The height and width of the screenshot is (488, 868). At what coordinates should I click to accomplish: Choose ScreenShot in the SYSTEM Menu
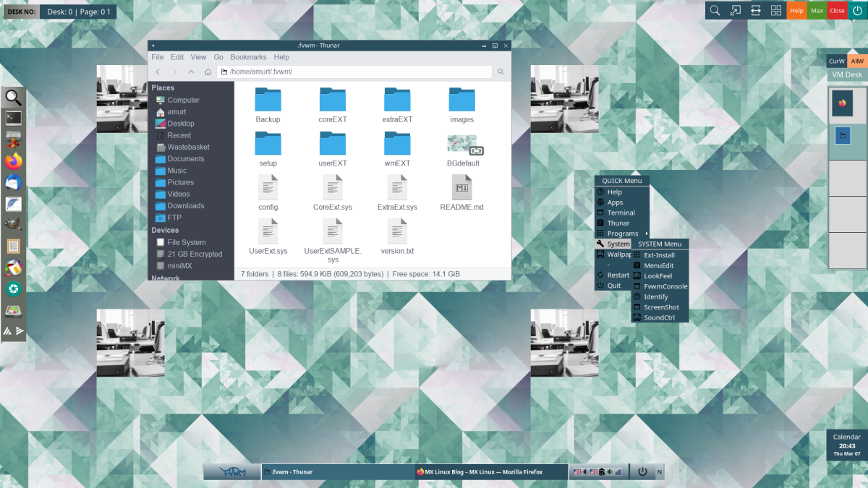pyautogui.click(x=660, y=307)
